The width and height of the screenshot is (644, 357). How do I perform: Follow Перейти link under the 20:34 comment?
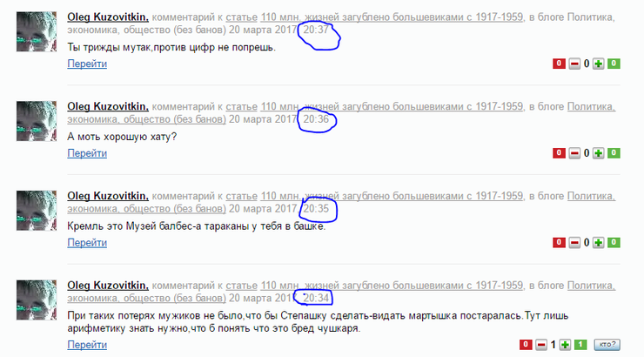(87, 345)
